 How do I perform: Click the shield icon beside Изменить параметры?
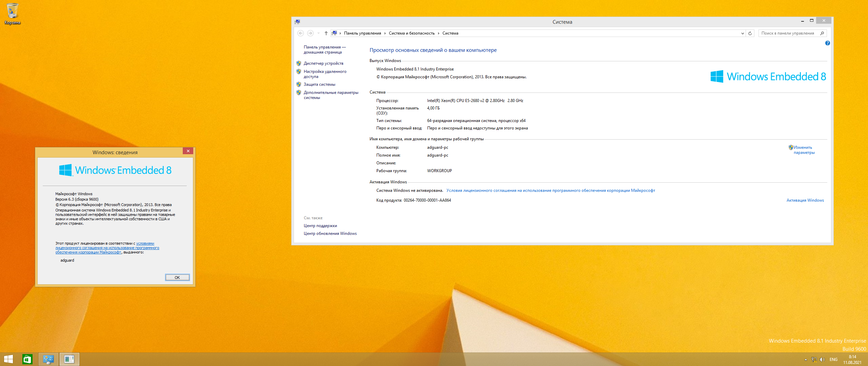tap(791, 147)
